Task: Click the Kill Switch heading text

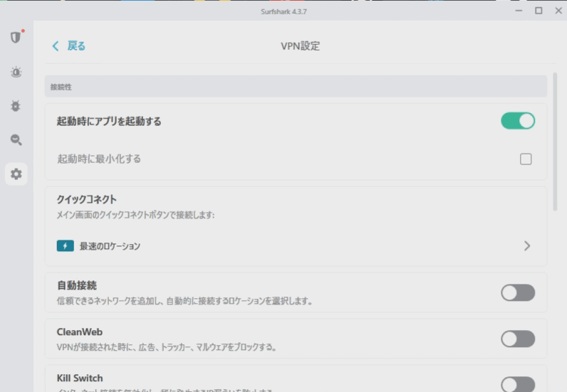Action: coord(80,378)
